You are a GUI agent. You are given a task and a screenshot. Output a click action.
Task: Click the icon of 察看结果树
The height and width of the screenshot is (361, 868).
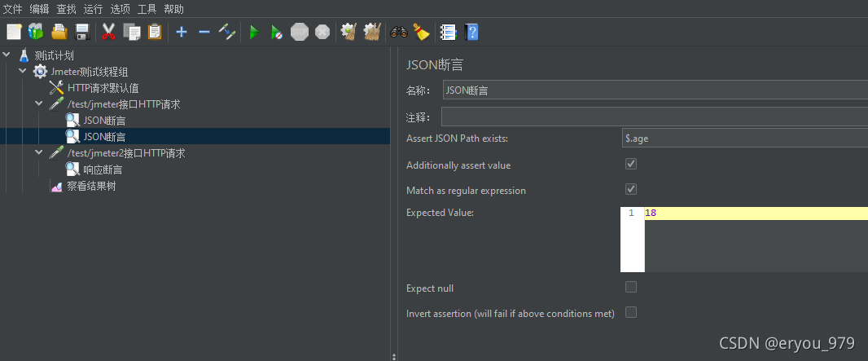pyautogui.click(x=56, y=186)
